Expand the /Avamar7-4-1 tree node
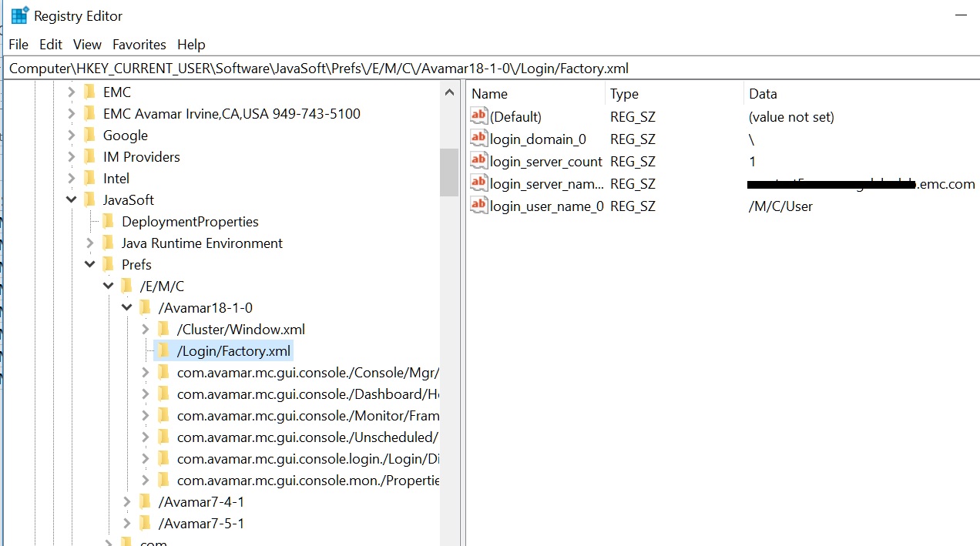The image size is (980, 546). pos(126,501)
